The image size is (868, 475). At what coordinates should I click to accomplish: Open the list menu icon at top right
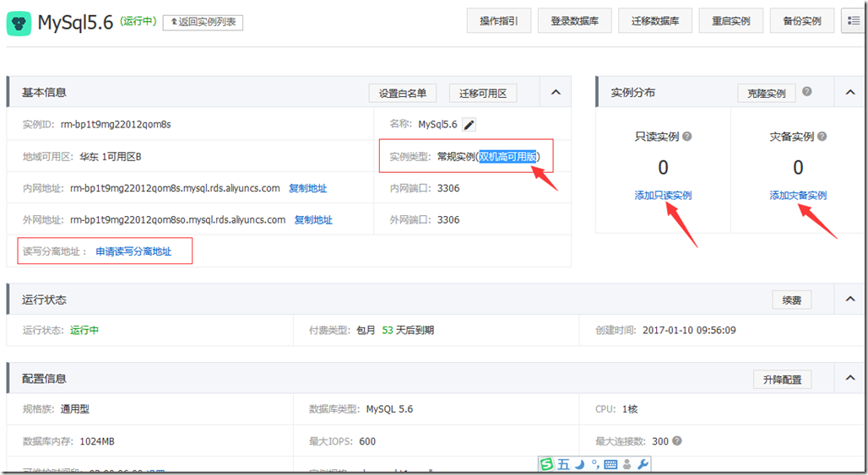click(x=853, y=21)
